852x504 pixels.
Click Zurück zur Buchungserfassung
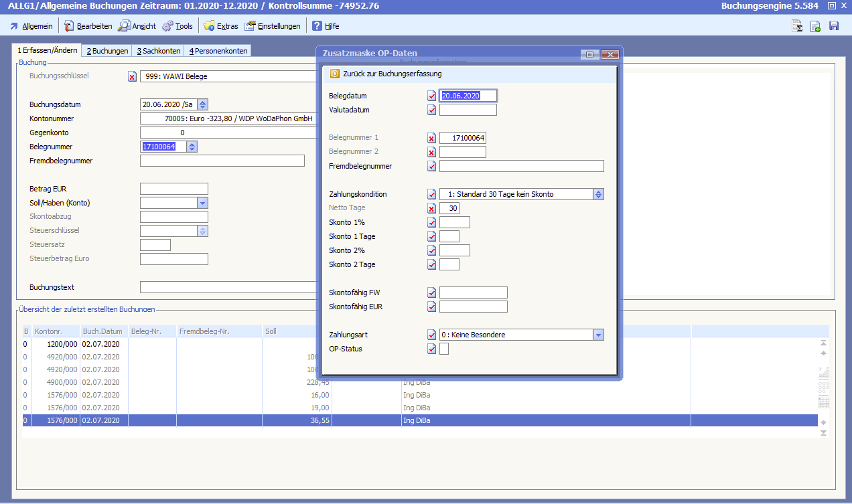point(392,74)
